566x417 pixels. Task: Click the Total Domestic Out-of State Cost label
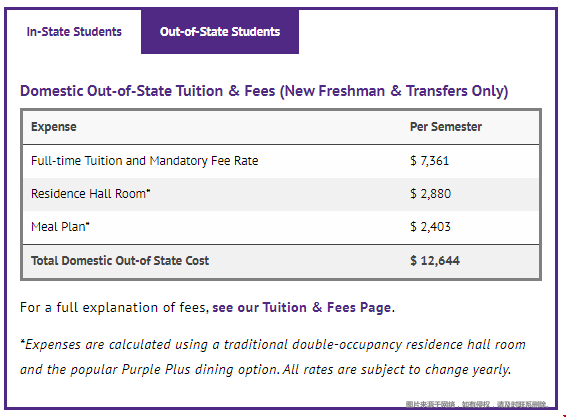[x=120, y=261]
